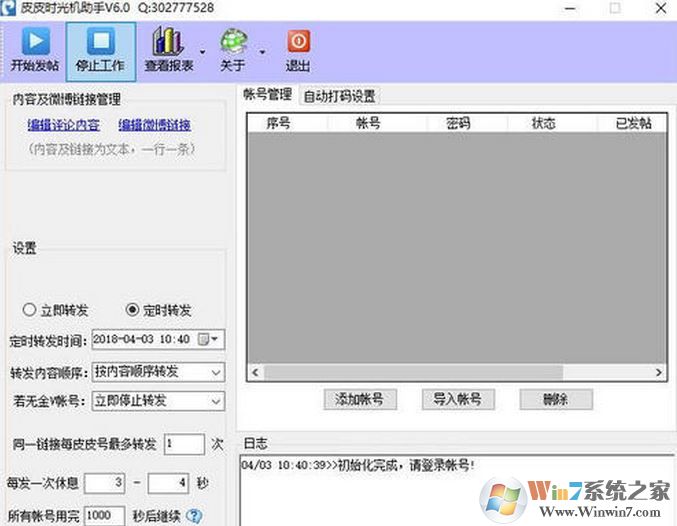Click the minimum rest seconds field showing 3
The width and height of the screenshot is (677, 526).
(x=104, y=483)
